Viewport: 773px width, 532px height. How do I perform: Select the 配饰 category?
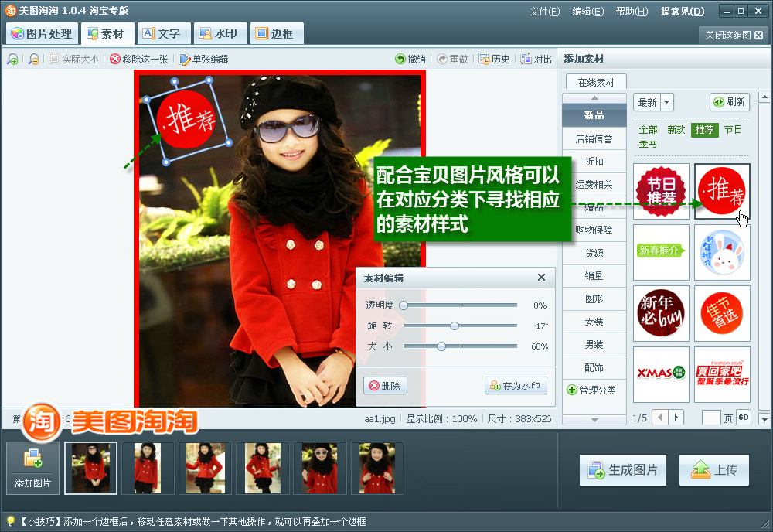[x=594, y=368]
